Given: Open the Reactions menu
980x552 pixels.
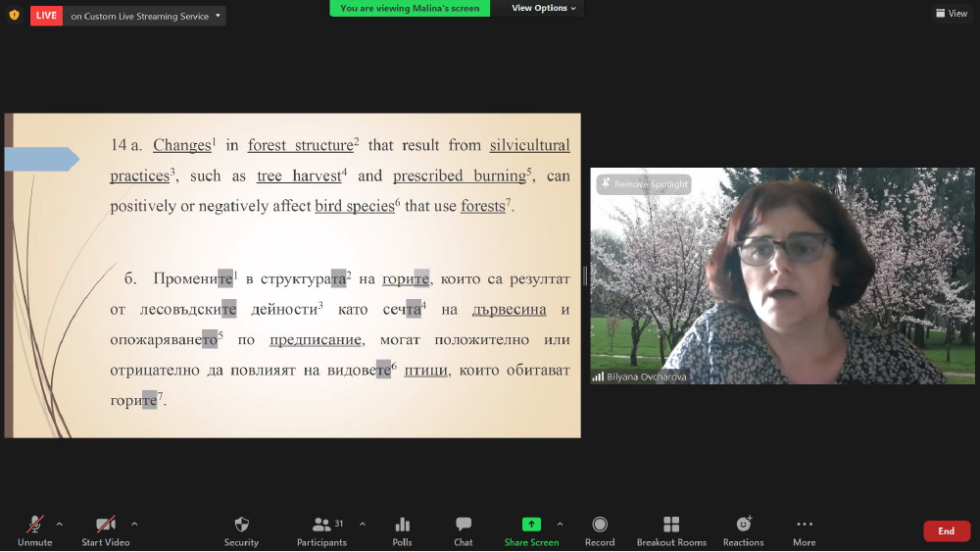Looking at the screenshot, I should 743,530.
